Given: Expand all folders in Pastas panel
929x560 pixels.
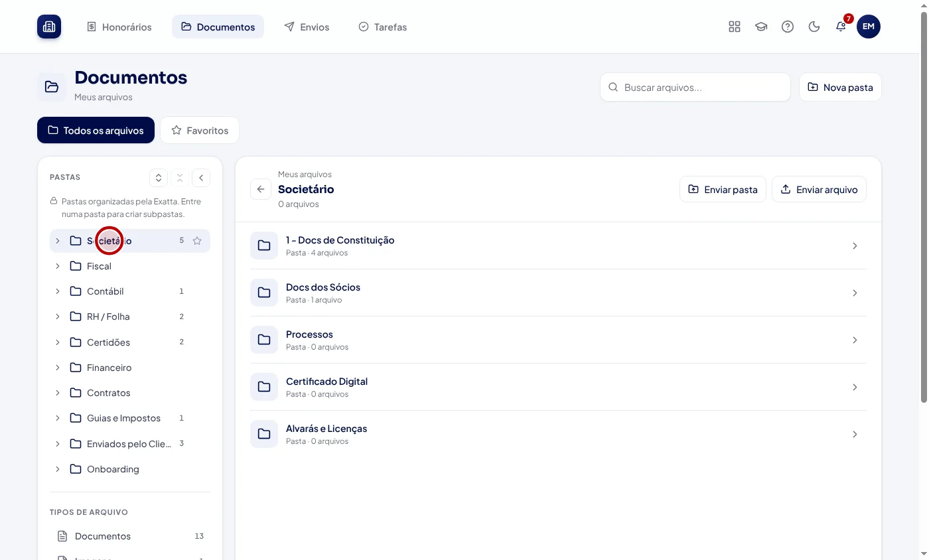Looking at the screenshot, I should point(158,178).
